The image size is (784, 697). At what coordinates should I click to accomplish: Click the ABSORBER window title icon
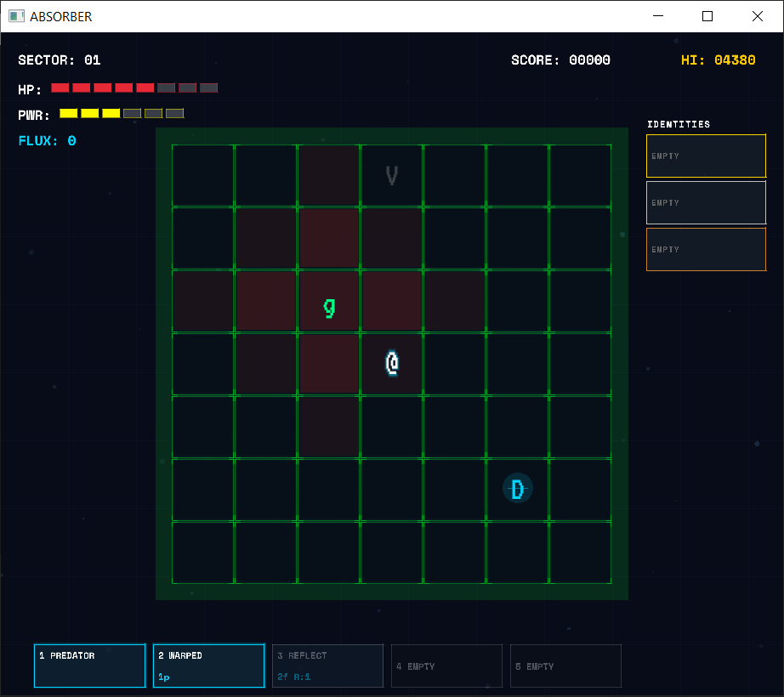pyautogui.click(x=16, y=16)
